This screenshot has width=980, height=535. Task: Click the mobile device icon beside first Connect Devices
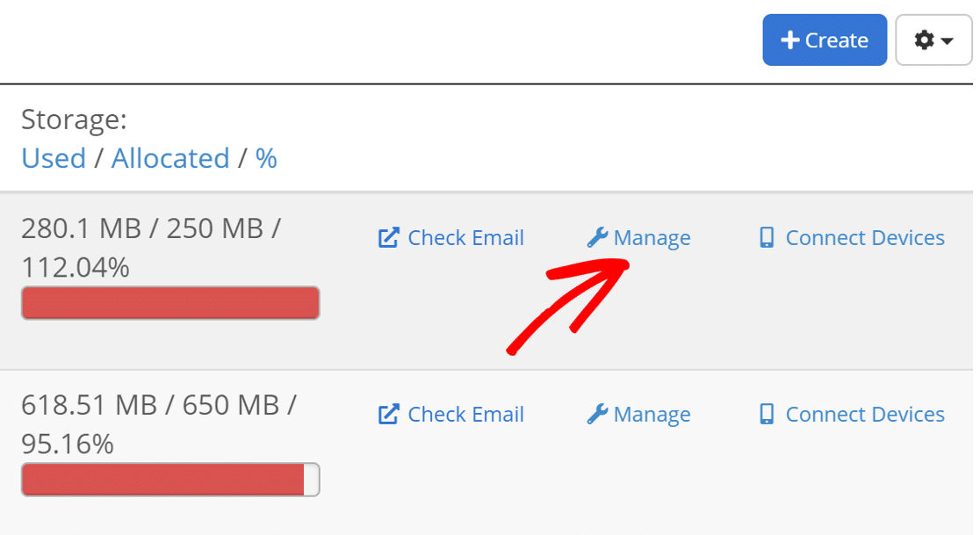[x=766, y=237]
